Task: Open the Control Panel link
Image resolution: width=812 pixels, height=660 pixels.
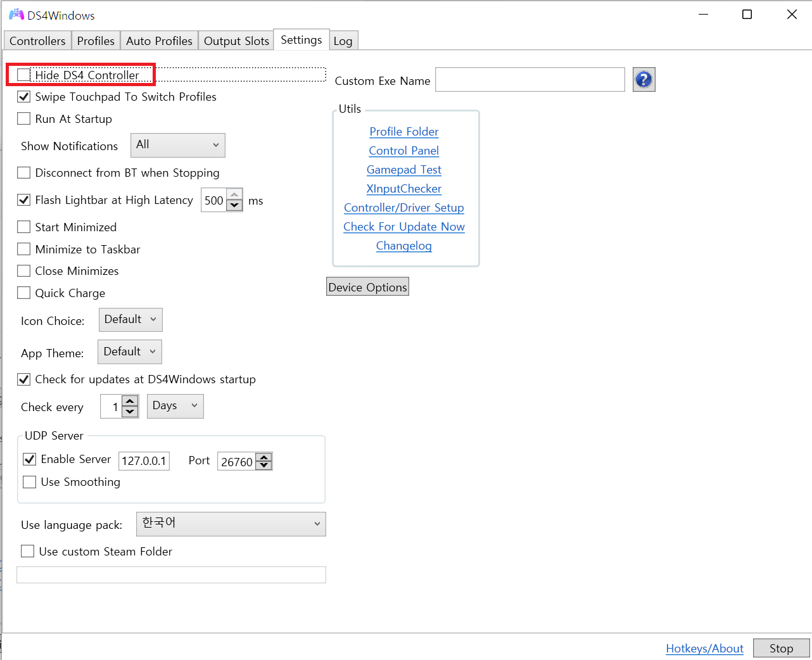Action: pos(404,151)
